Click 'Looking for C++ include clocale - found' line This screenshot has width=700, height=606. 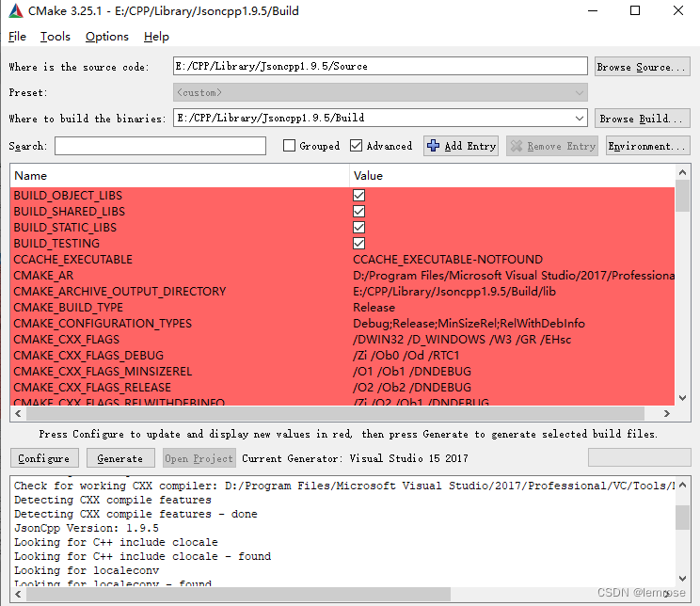143,556
